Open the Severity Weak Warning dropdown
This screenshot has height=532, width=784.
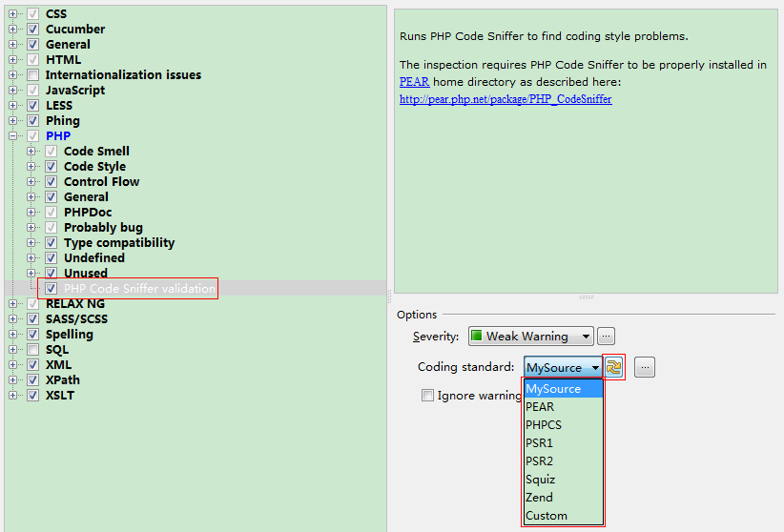(x=530, y=336)
